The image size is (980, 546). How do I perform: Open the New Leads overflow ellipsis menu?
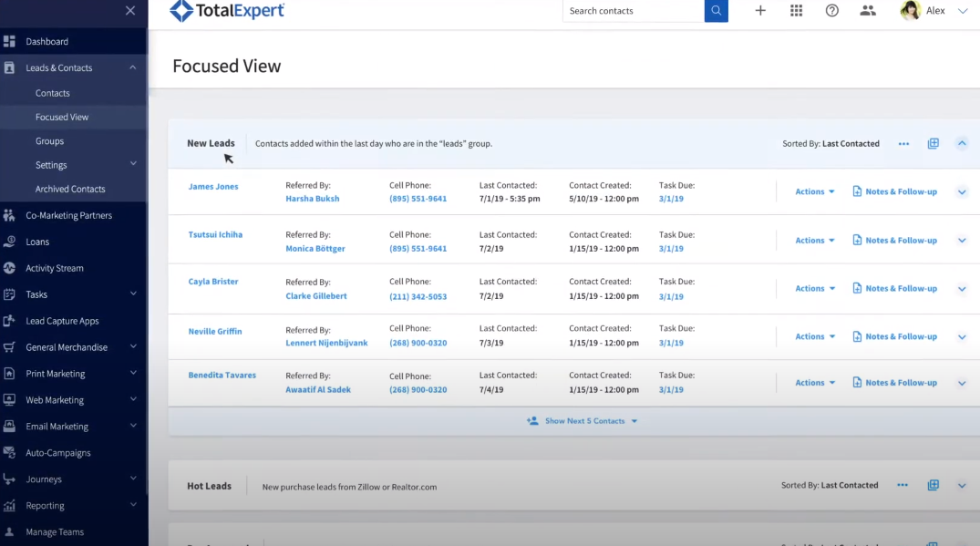point(903,143)
